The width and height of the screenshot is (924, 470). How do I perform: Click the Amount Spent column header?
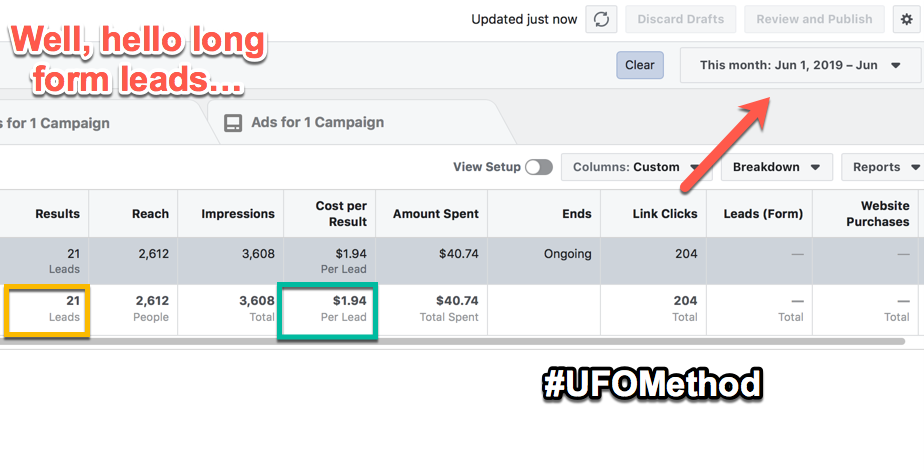coord(435,214)
